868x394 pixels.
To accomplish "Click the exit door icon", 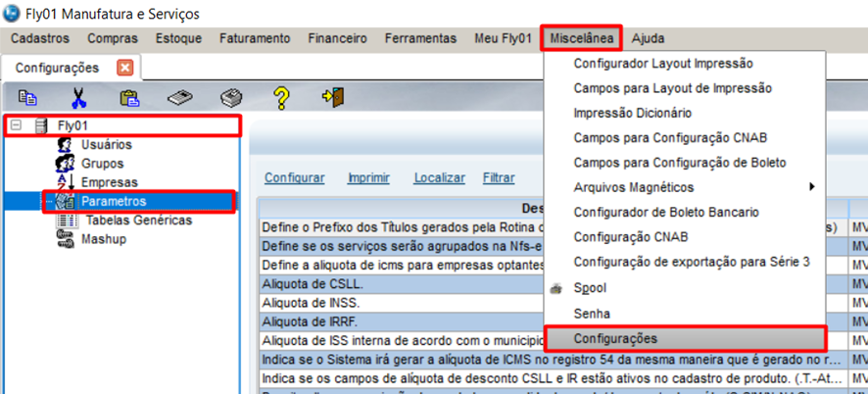I will click(x=333, y=98).
